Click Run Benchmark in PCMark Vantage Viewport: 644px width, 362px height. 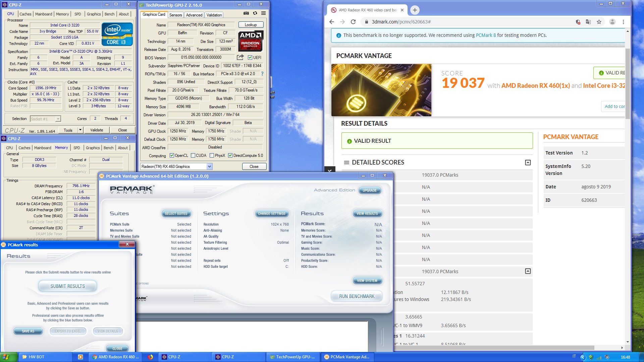click(x=357, y=296)
